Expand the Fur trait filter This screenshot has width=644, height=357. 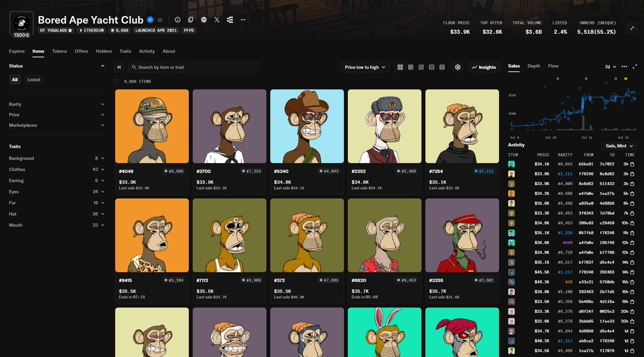(57, 203)
